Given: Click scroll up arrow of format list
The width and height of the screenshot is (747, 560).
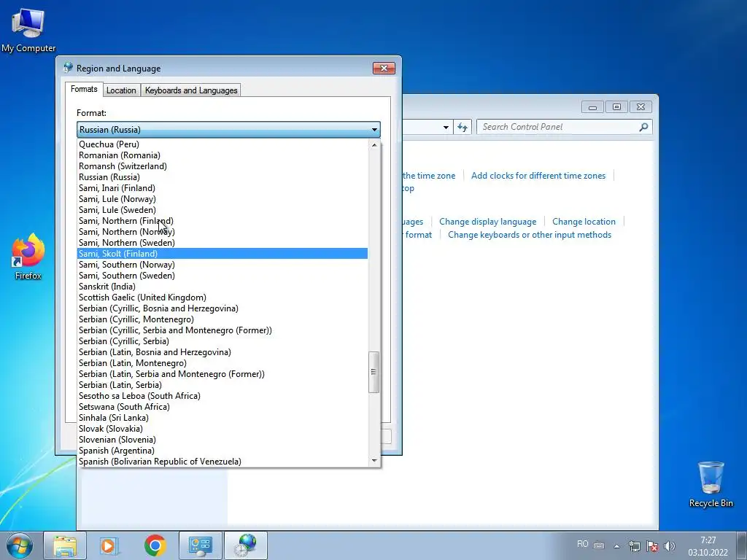Looking at the screenshot, I should click(374, 145).
